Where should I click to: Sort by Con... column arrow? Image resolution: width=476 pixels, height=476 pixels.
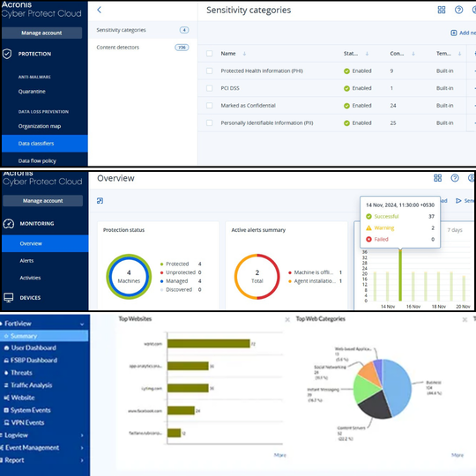click(x=413, y=54)
